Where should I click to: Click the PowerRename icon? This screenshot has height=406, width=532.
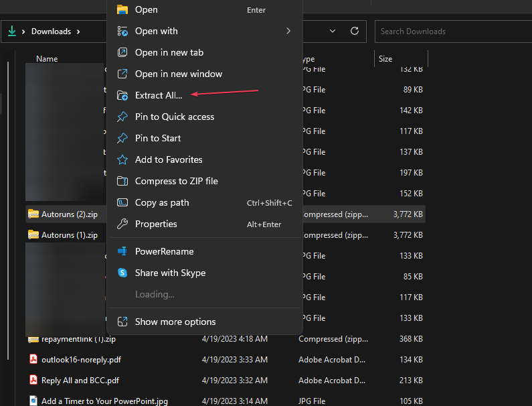pyautogui.click(x=122, y=251)
